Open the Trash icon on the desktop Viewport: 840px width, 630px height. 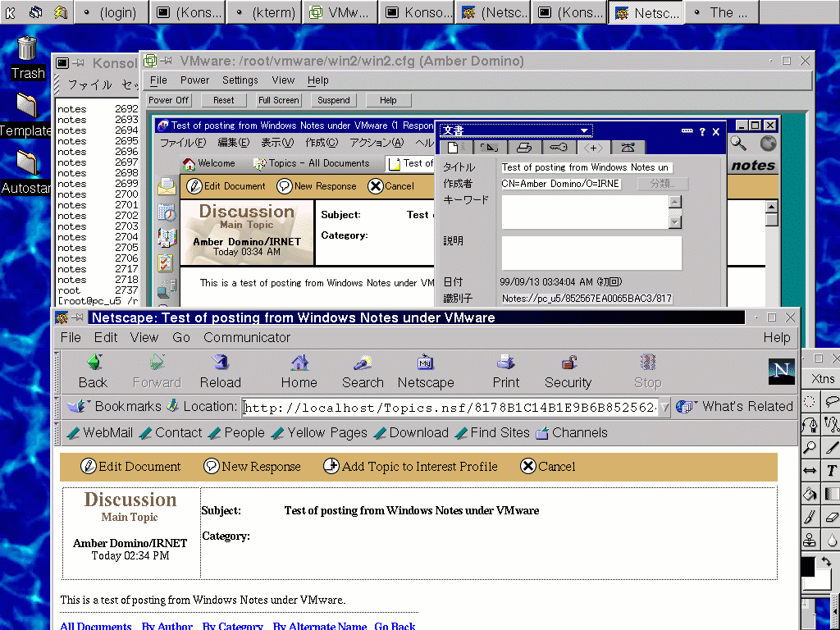point(27,48)
